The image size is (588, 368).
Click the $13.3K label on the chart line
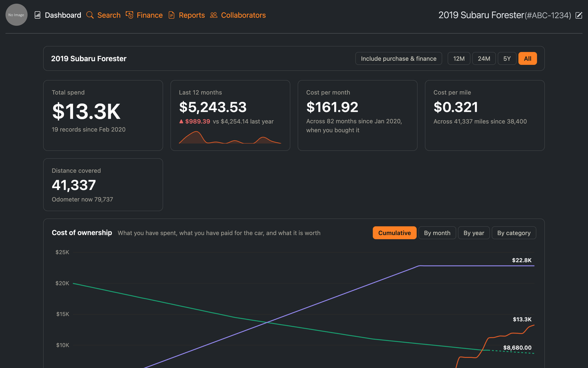(522, 319)
